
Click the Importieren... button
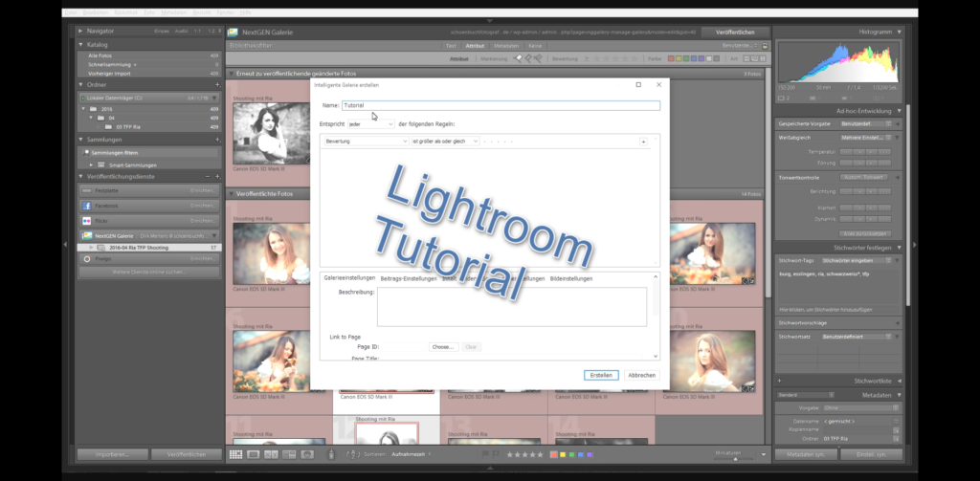coord(113,455)
